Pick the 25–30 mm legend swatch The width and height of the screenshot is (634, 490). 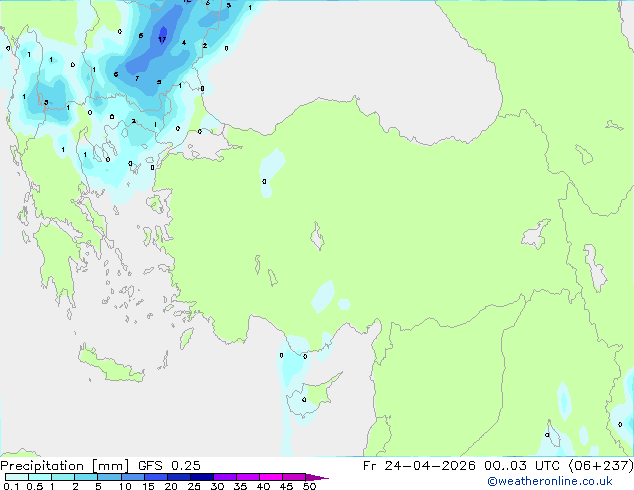pos(202,477)
